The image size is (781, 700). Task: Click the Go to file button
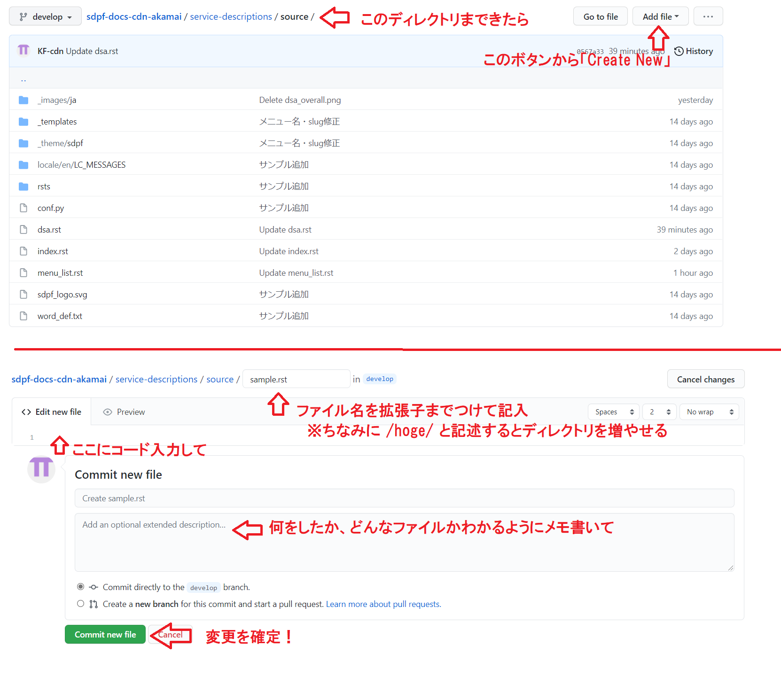601,16
